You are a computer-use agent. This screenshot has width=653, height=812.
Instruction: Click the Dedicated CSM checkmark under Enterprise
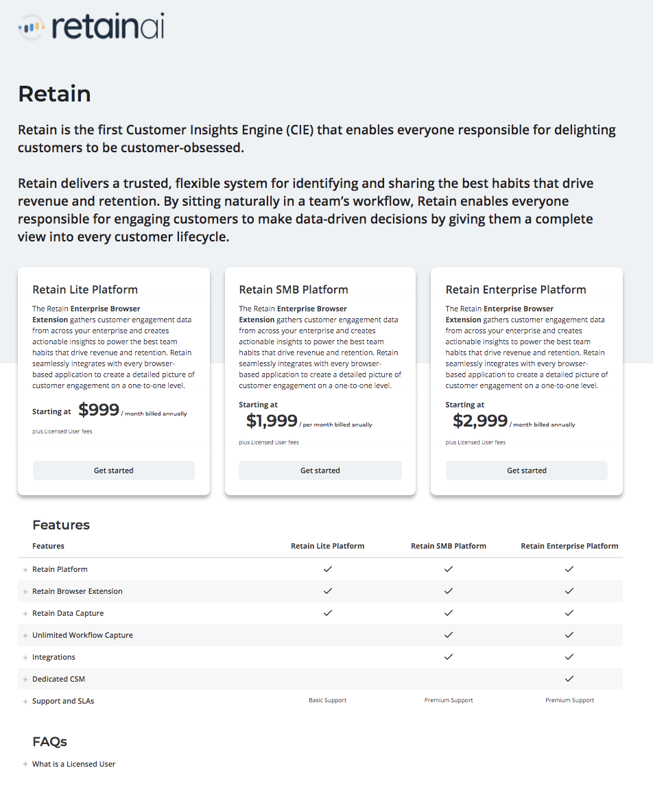tap(569, 679)
